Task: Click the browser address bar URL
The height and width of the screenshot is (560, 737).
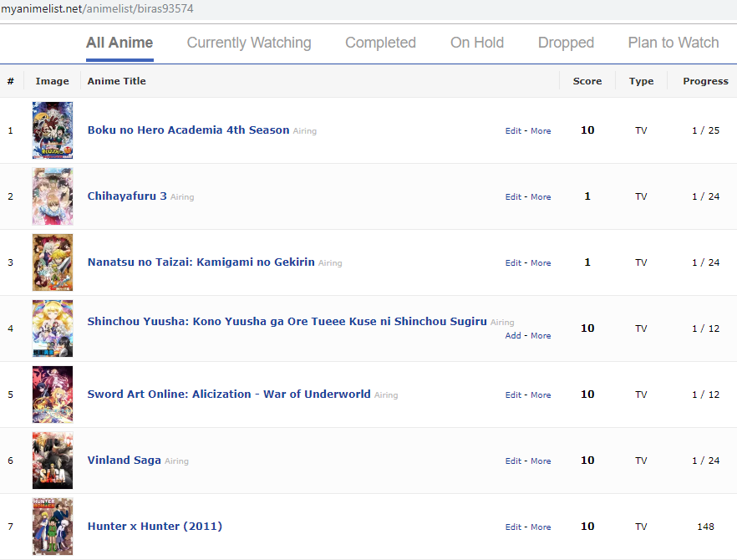Action: tap(99, 8)
